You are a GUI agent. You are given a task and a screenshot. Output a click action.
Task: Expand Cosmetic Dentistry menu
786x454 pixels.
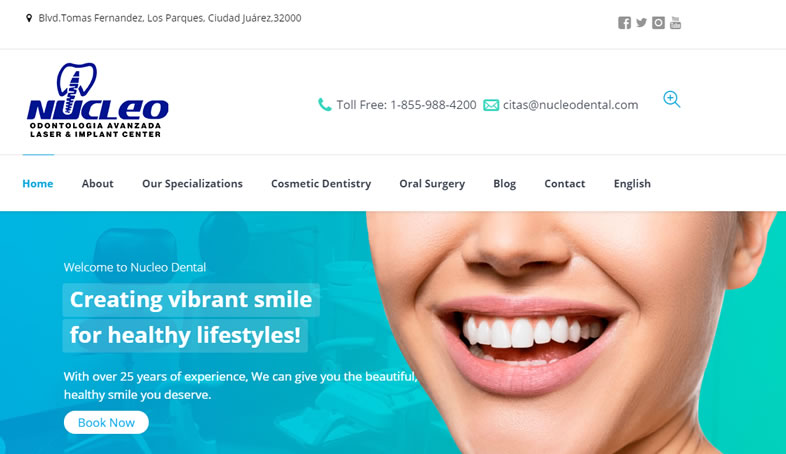click(x=321, y=184)
